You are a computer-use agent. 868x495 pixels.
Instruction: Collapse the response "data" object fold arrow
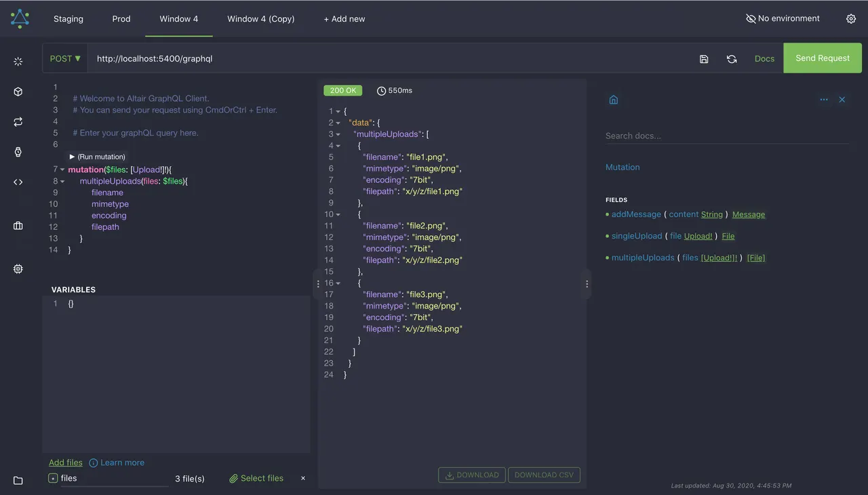(x=338, y=123)
